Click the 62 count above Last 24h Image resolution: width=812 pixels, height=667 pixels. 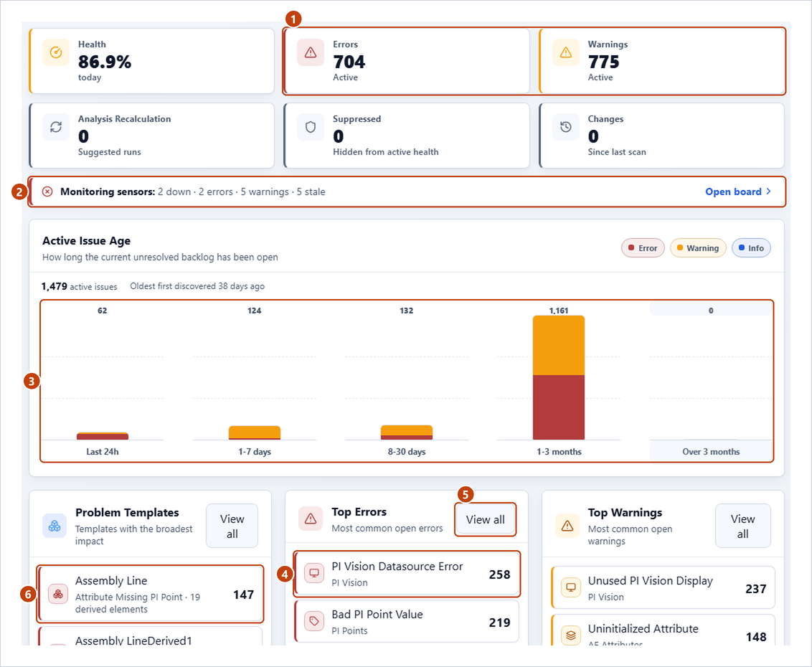[103, 311]
